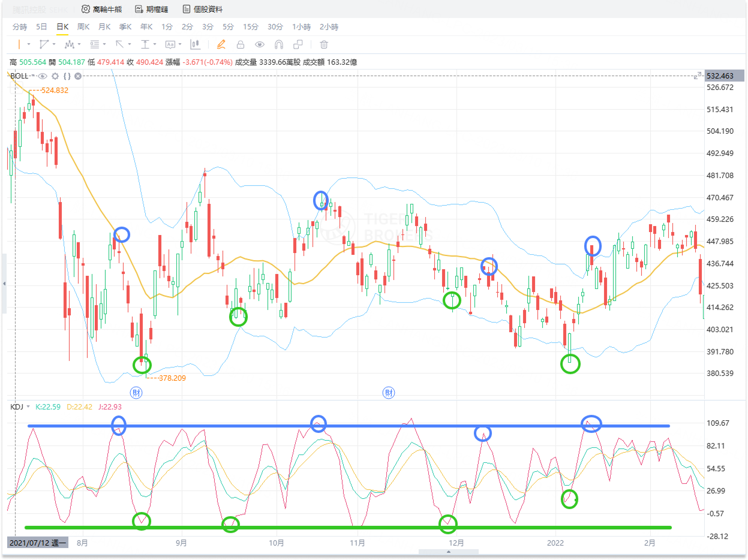Click the K:22.59 KDJ value
Screen dimensions: 748x560
pyautogui.click(x=47, y=407)
